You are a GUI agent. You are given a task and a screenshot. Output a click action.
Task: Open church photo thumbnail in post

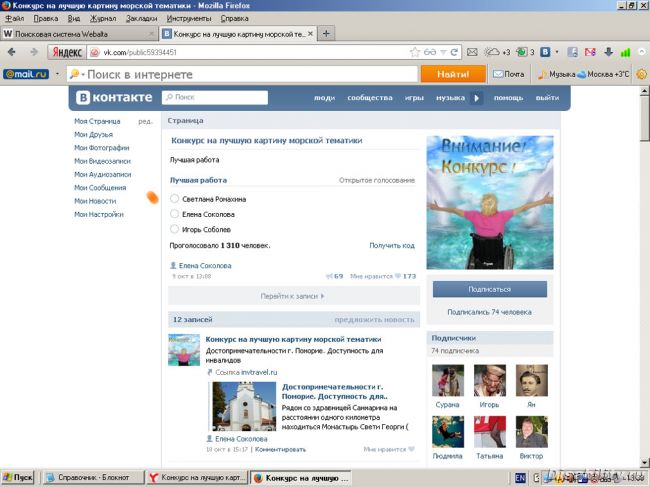pos(244,406)
